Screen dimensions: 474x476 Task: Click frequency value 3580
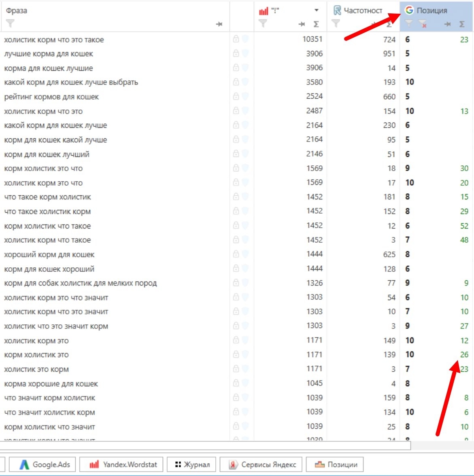tap(314, 82)
